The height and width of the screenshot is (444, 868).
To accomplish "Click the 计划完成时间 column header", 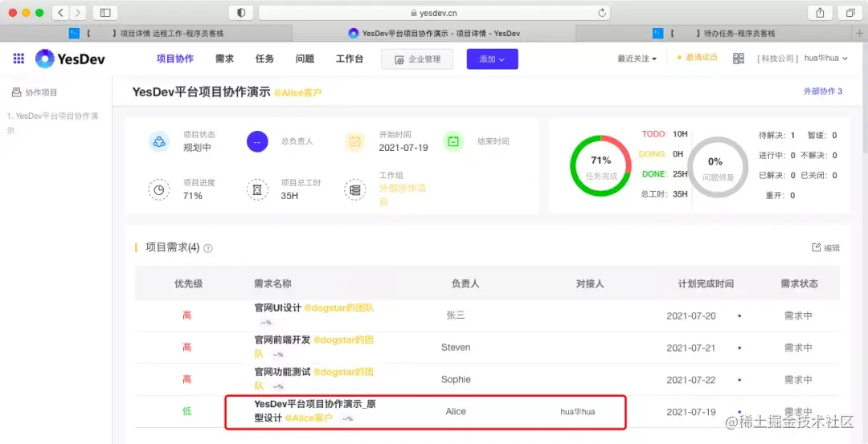I will click(706, 283).
